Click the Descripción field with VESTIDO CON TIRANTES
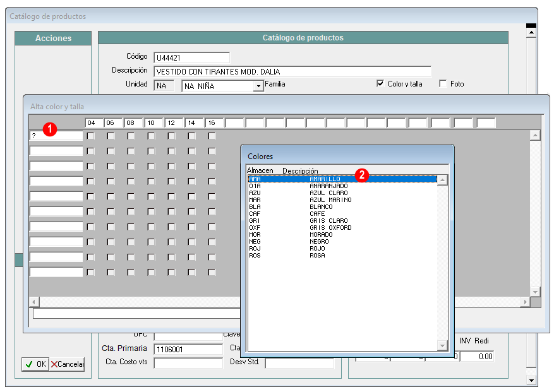The width and height of the screenshot is (554, 392). coord(292,71)
